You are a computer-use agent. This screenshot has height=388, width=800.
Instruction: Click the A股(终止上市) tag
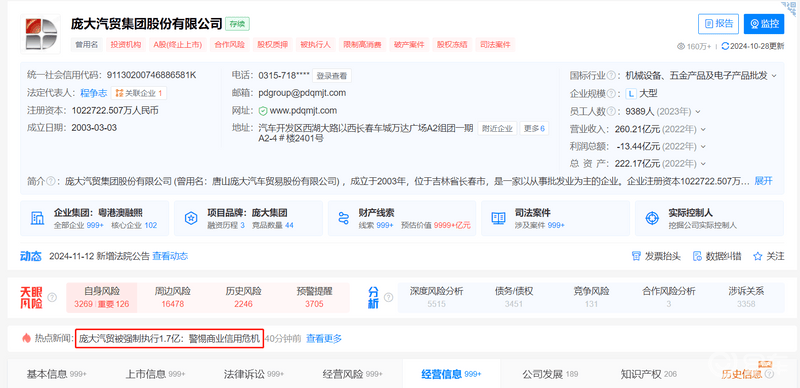[x=178, y=45]
